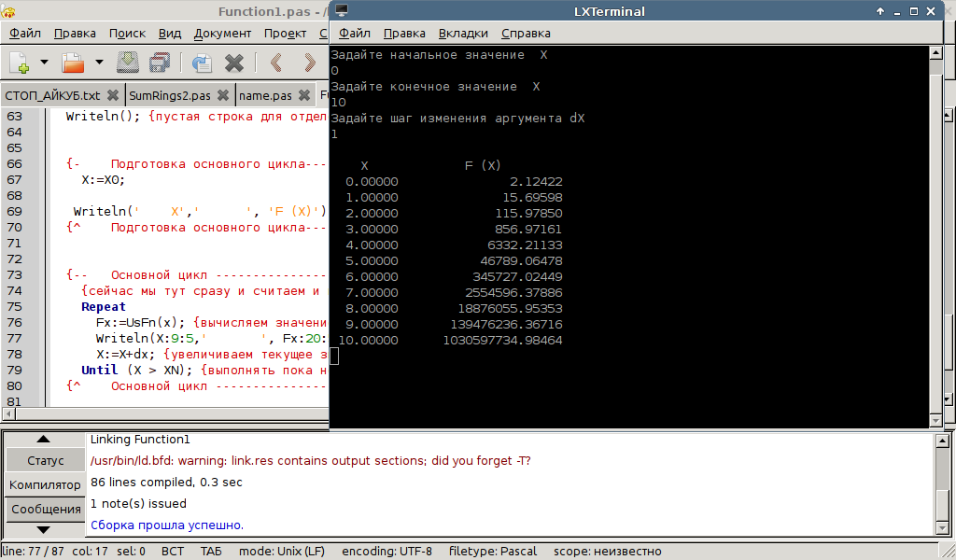Click the LXTerminal title bar icon
This screenshot has height=560, width=956.
[x=342, y=11]
